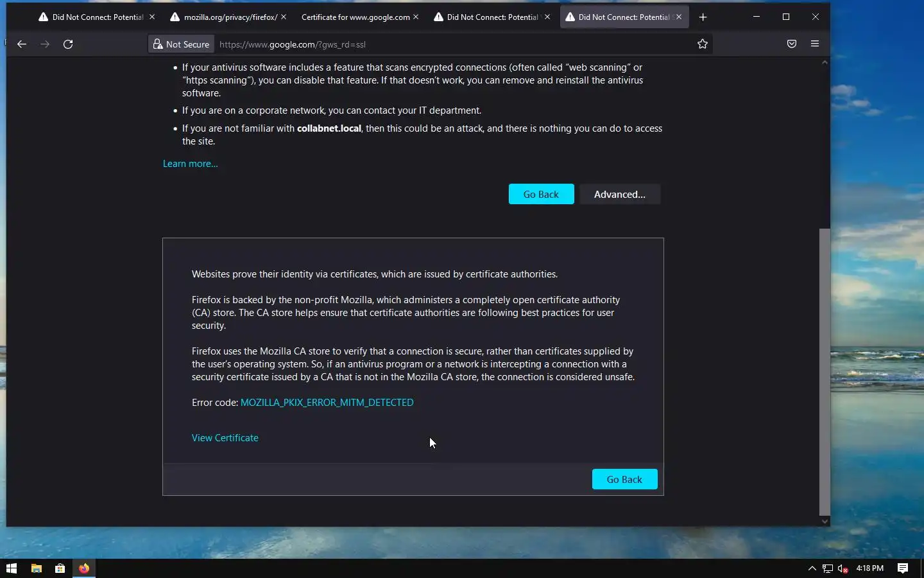Copy error code MOZILLA_PKIX_ERROR_MITM_DETECTED link
The image size is (924, 578).
tap(327, 403)
